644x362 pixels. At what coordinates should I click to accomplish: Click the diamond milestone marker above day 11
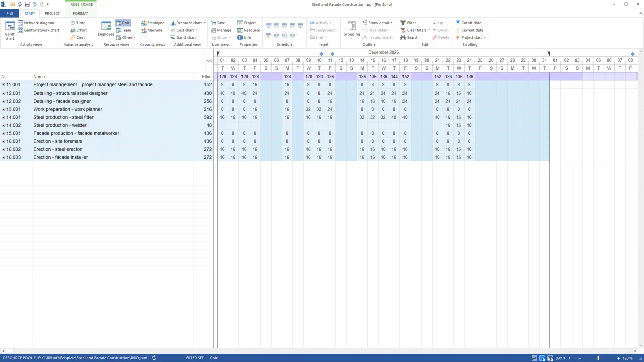332,54
